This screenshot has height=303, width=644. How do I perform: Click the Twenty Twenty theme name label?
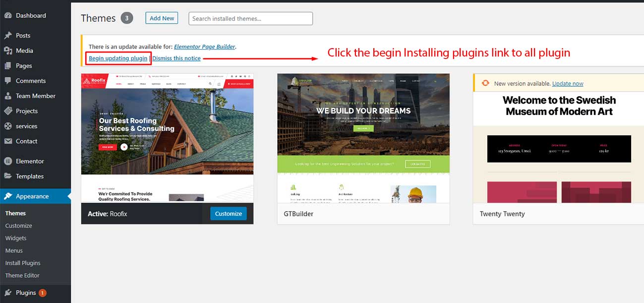point(502,214)
